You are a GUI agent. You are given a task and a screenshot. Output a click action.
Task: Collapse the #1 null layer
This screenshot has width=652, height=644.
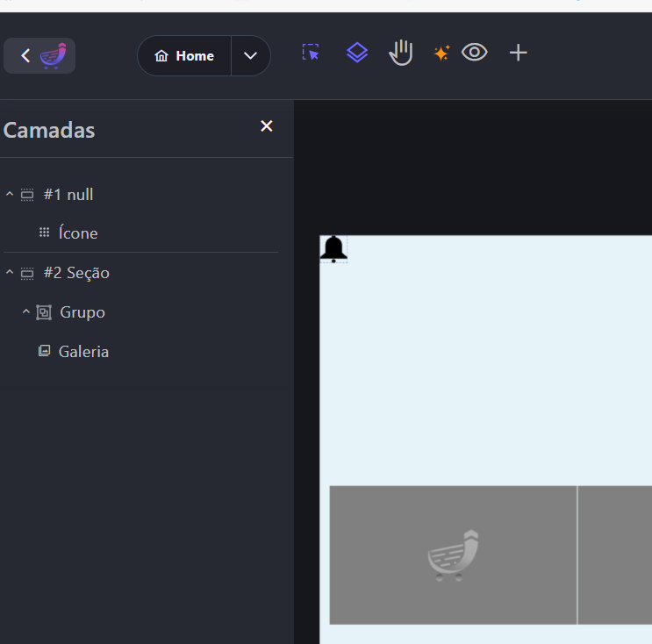click(x=10, y=194)
